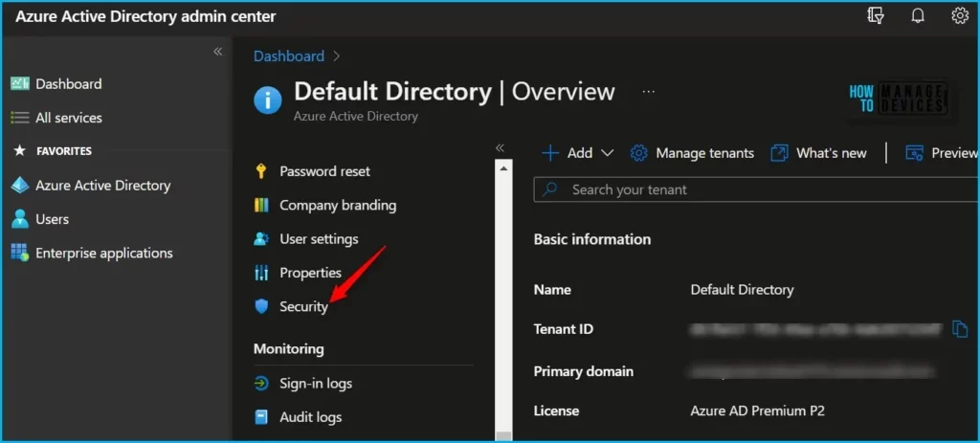
Task: Click the What's new external link icon
Action: point(779,153)
